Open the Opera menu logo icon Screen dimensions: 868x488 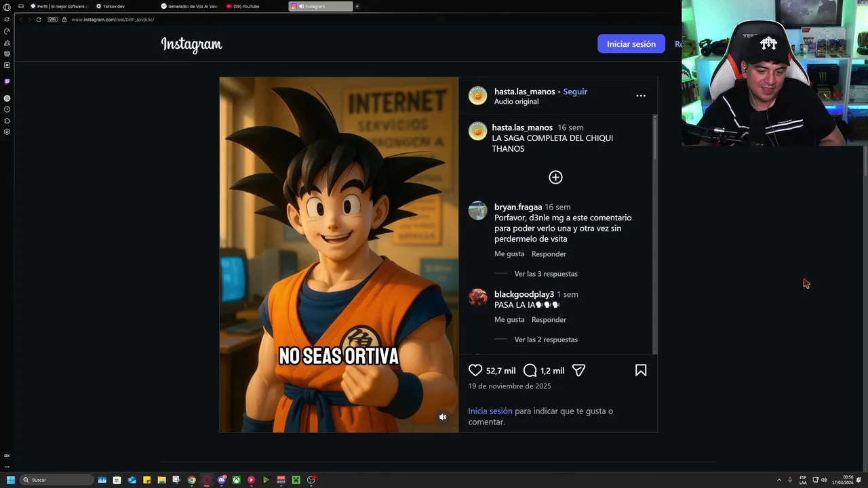pyautogui.click(x=7, y=7)
